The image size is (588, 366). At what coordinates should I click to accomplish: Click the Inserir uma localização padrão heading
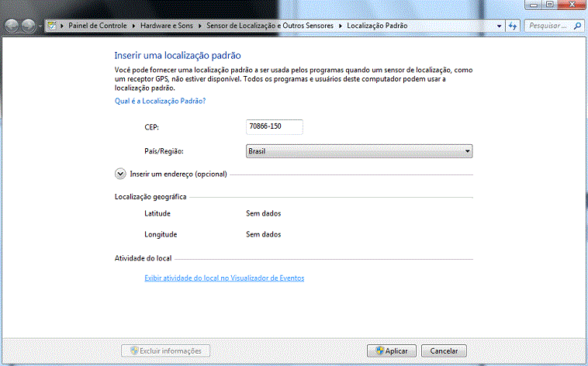tap(178, 56)
